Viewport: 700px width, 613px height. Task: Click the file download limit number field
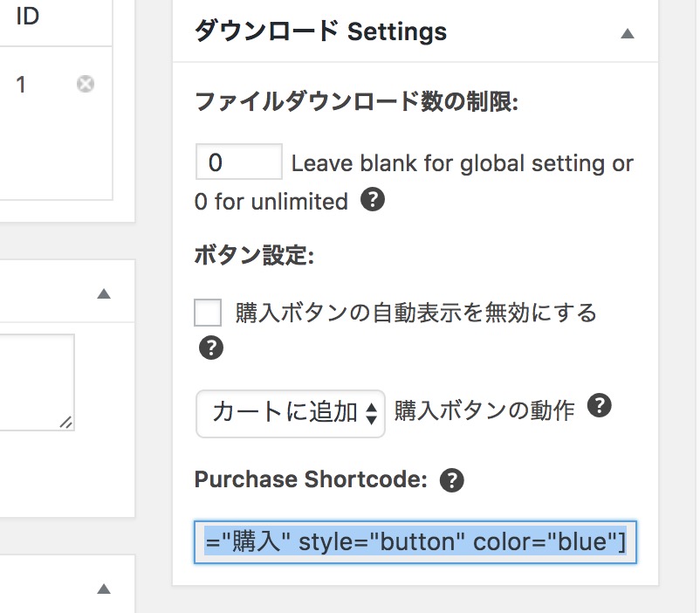tap(239, 162)
